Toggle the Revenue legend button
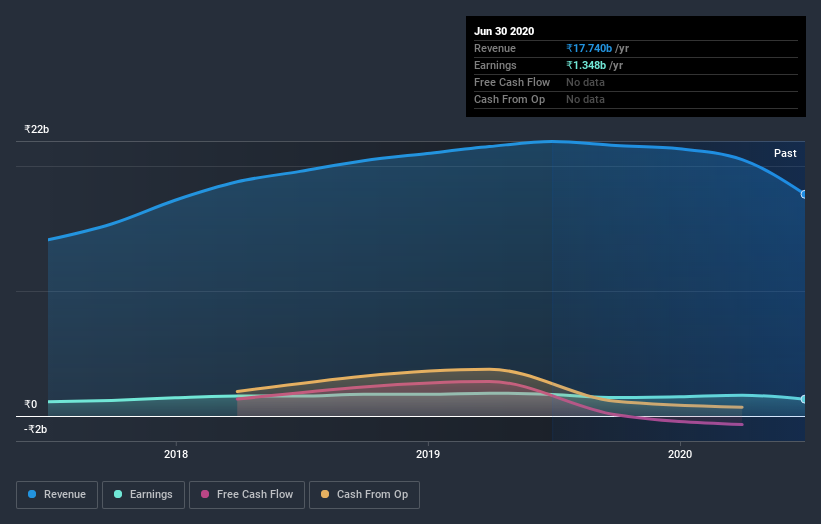Screen dimensions: 821x524 point(57,495)
